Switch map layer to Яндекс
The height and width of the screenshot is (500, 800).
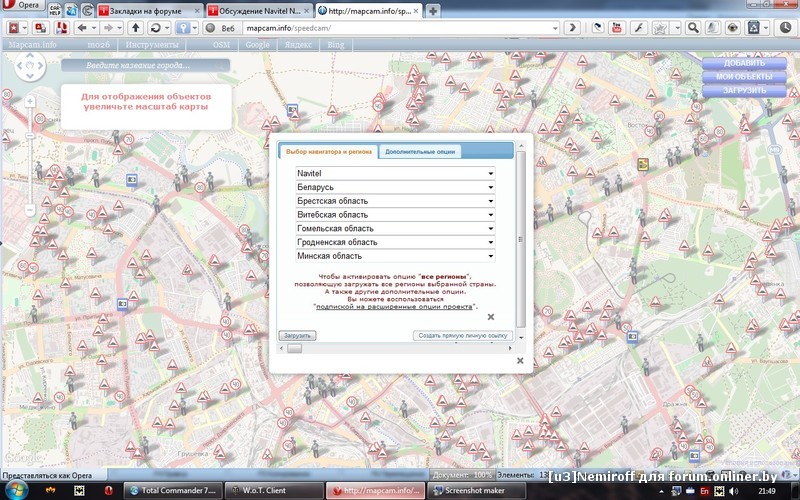(298, 45)
